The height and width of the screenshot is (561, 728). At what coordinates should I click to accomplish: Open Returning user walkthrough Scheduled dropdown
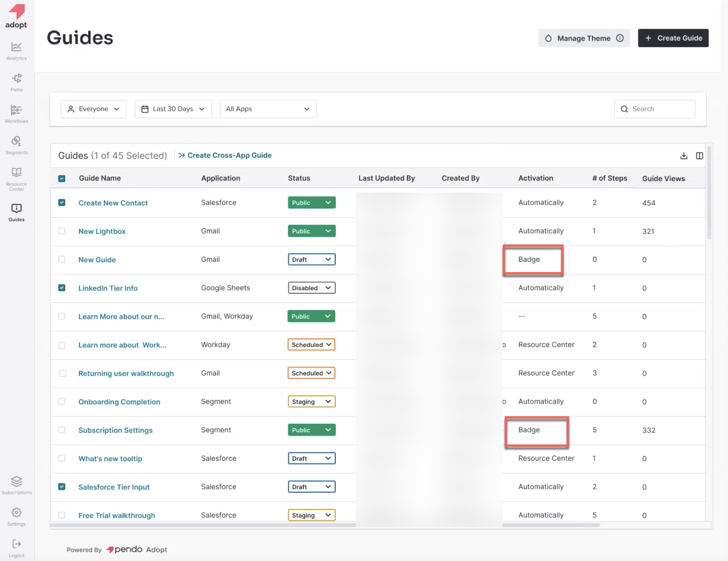(311, 373)
